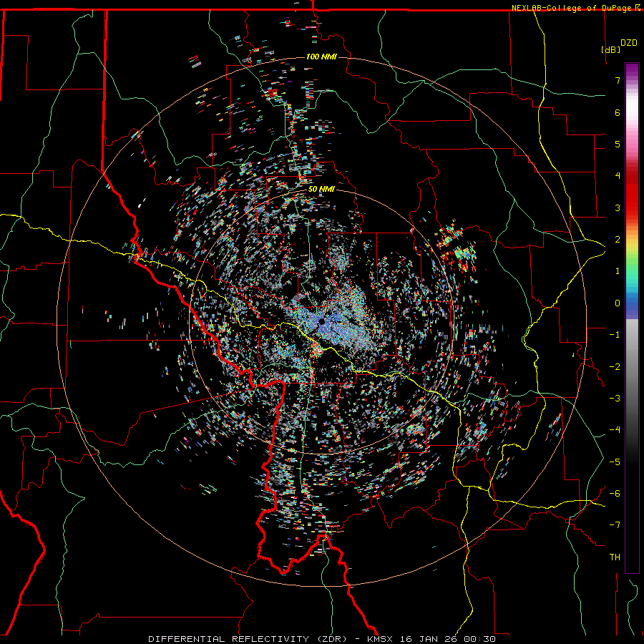Image resolution: width=644 pixels, height=644 pixels.
Task: Click the 3 value on color scale
Action: point(618,208)
